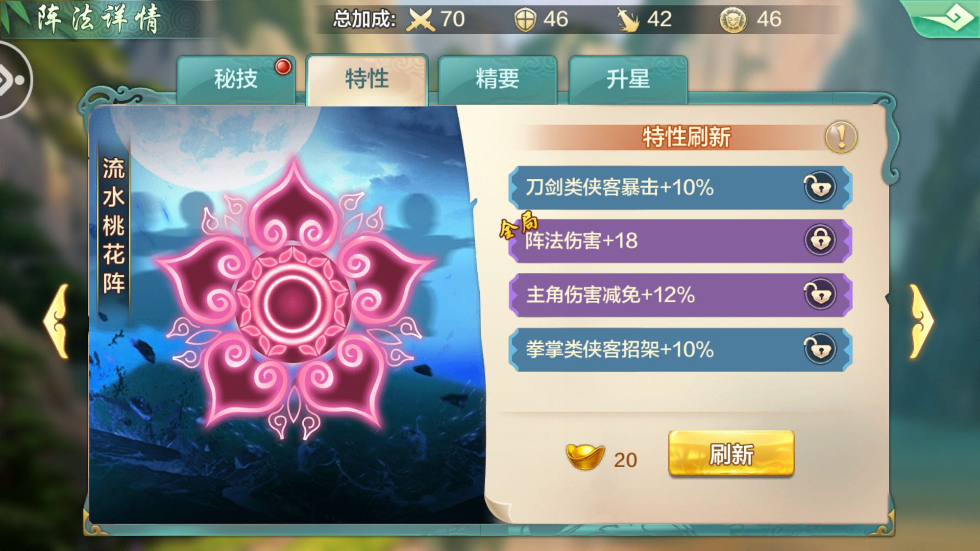Tap the sword strike bonus icon
Viewport: 980px width, 551px height.
pos(628,20)
